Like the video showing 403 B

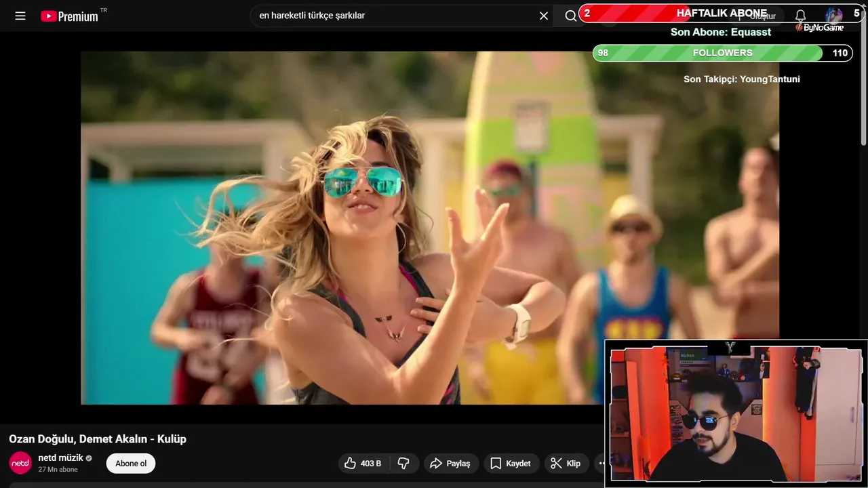[363, 464]
